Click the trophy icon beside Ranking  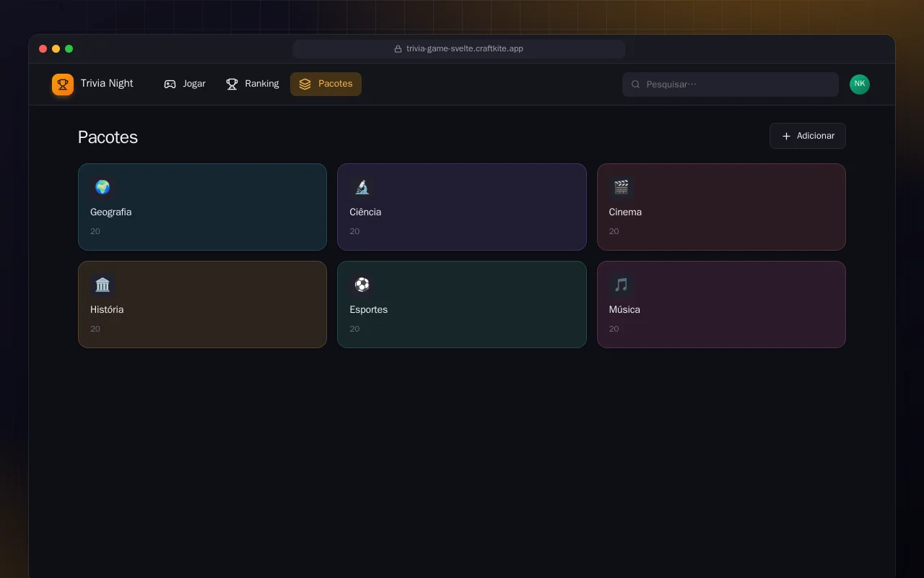[x=232, y=84]
